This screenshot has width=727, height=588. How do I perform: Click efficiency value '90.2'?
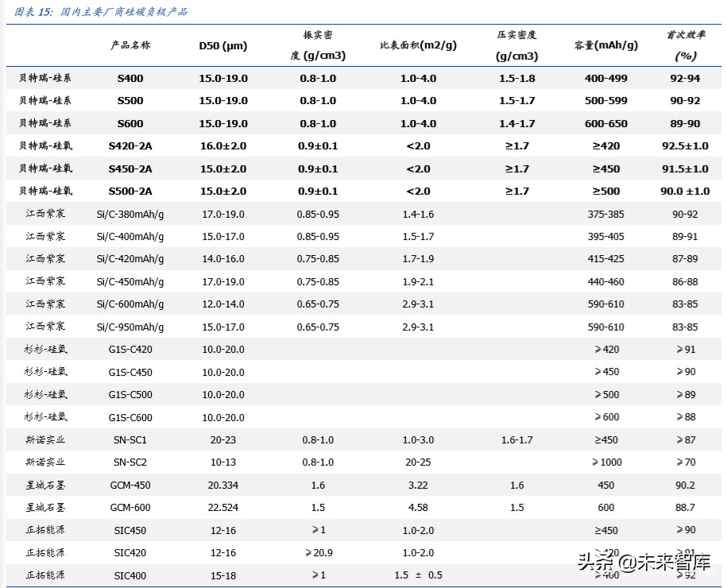[x=685, y=485]
